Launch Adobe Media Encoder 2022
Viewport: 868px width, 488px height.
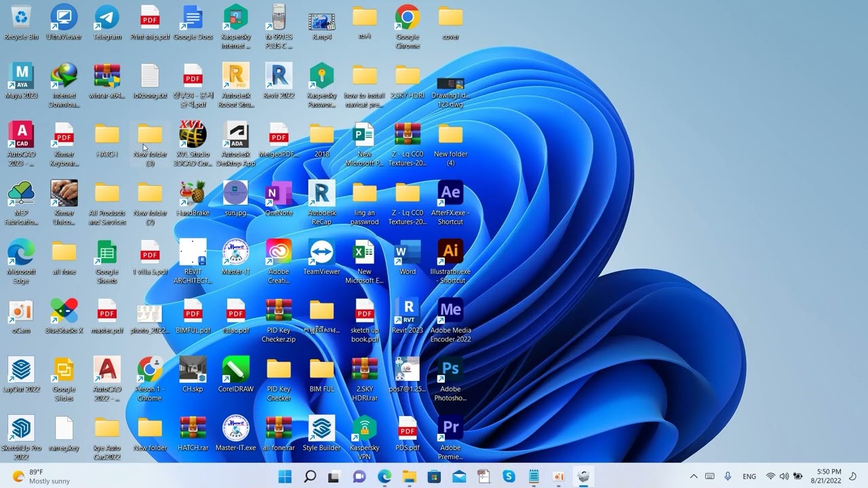tap(450, 321)
